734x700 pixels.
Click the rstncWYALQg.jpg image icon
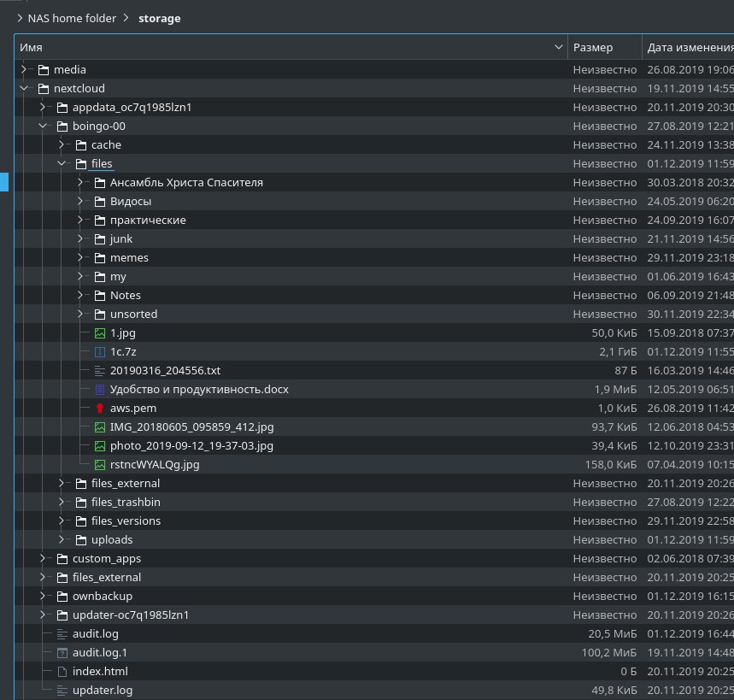point(100,464)
